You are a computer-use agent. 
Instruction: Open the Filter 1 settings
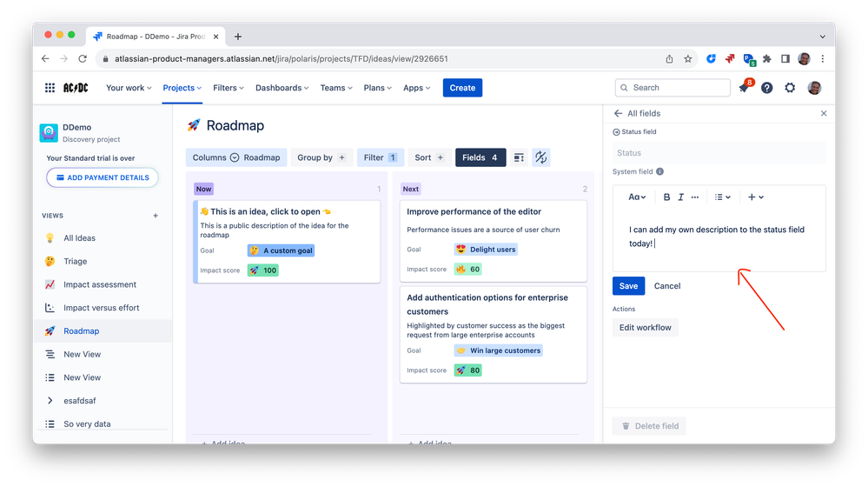click(x=381, y=158)
